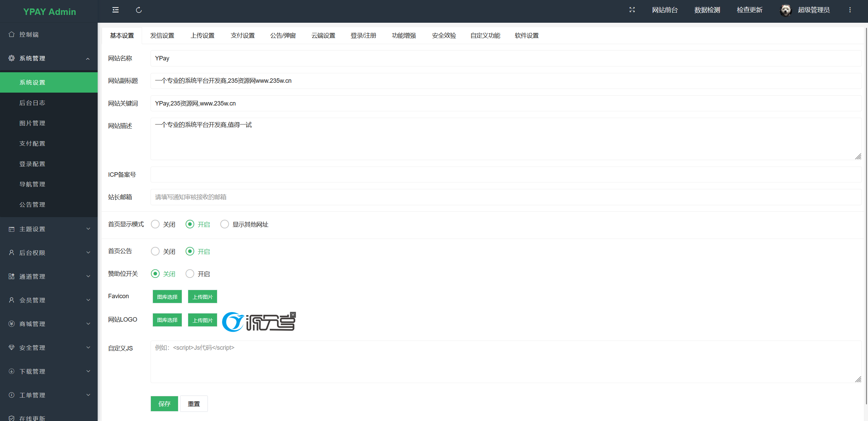Click the panda user avatar
The height and width of the screenshot is (421, 868).
(785, 10)
